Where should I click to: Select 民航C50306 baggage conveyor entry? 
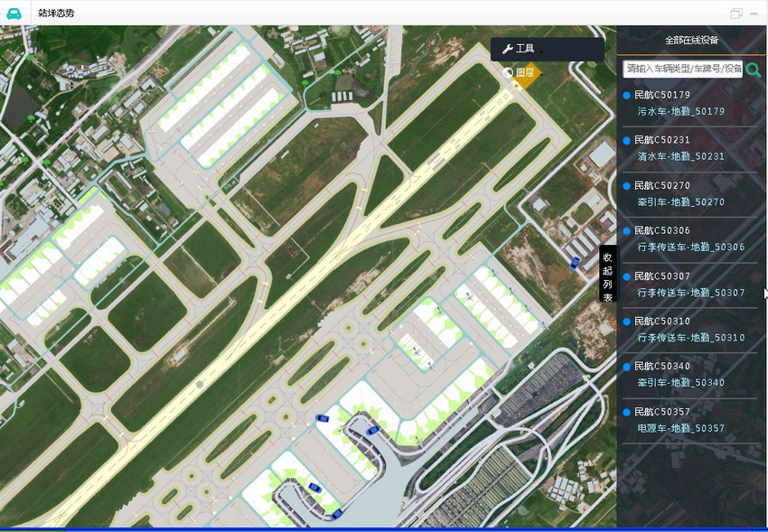[x=661, y=230]
